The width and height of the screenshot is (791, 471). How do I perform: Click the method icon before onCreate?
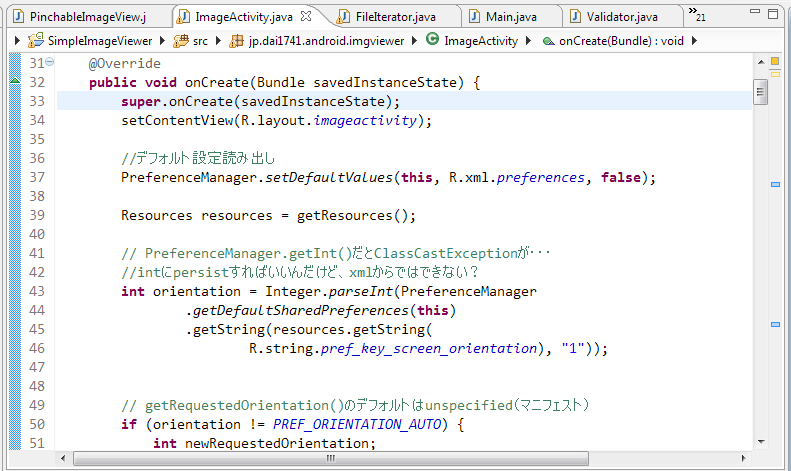click(548, 41)
